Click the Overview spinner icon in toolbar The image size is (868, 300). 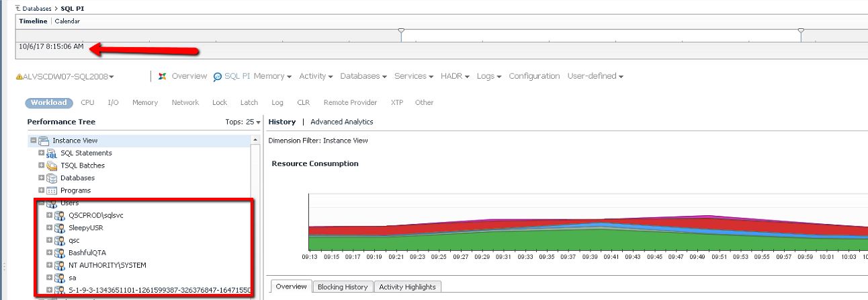[x=163, y=77]
